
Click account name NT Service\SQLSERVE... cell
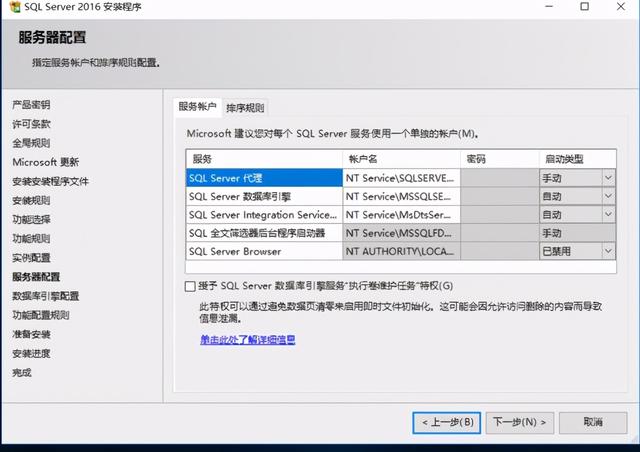(x=401, y=178)
